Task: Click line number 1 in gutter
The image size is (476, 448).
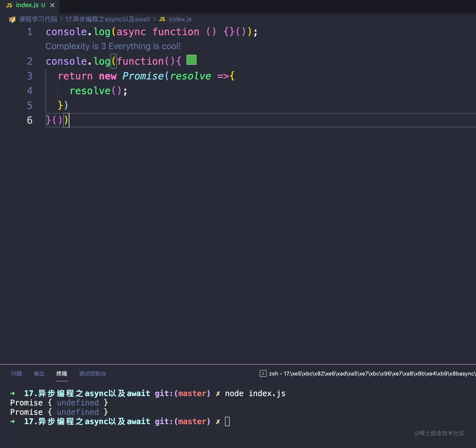Action: click(x=30, y=32)
